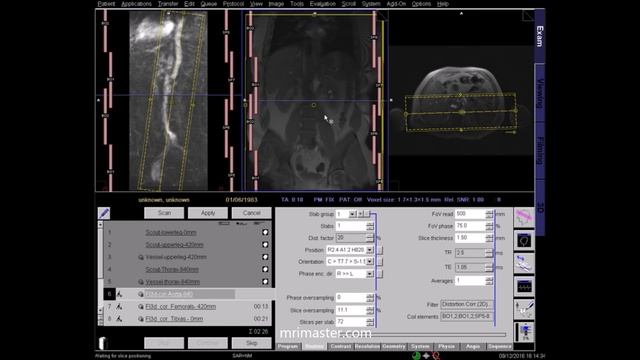This screenshot has width=640, height=360.
Task: Open the Patient menu
Action: [106, 4]
